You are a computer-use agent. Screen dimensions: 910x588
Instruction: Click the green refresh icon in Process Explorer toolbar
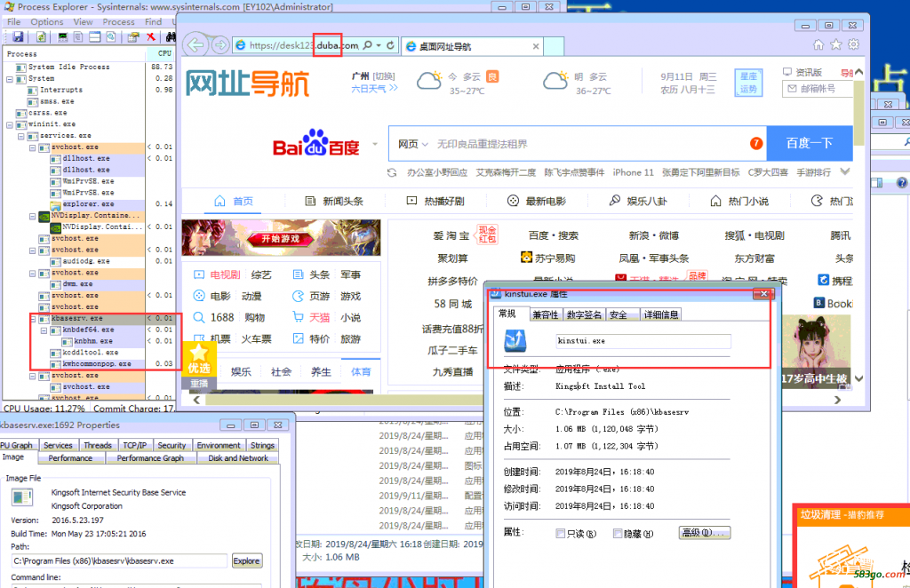41,36
